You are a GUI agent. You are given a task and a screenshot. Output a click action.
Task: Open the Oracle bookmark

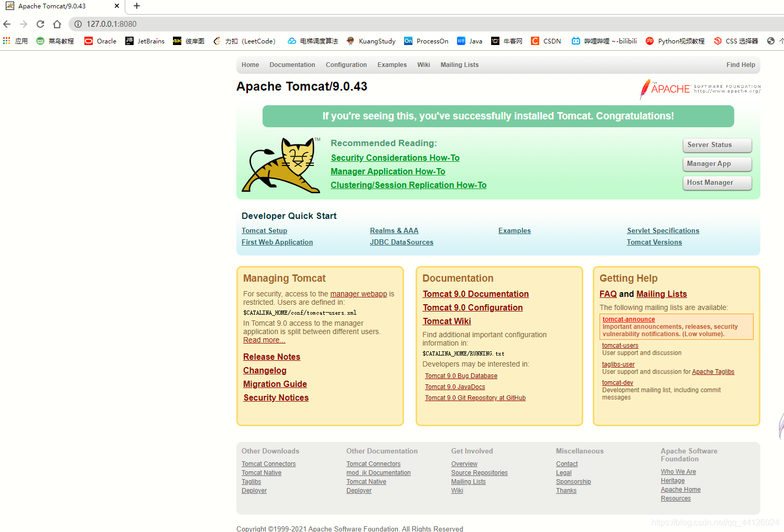[x=101, y=41]
